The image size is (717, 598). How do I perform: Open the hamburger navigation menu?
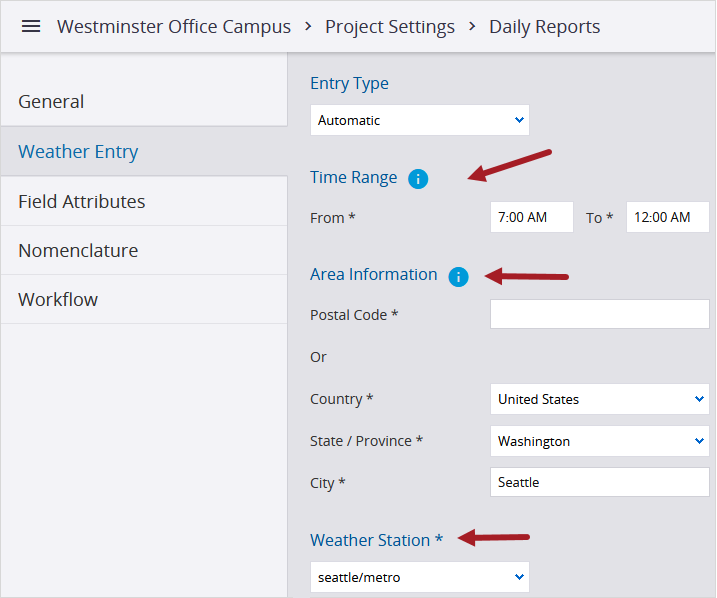click(x=31, y=27)
